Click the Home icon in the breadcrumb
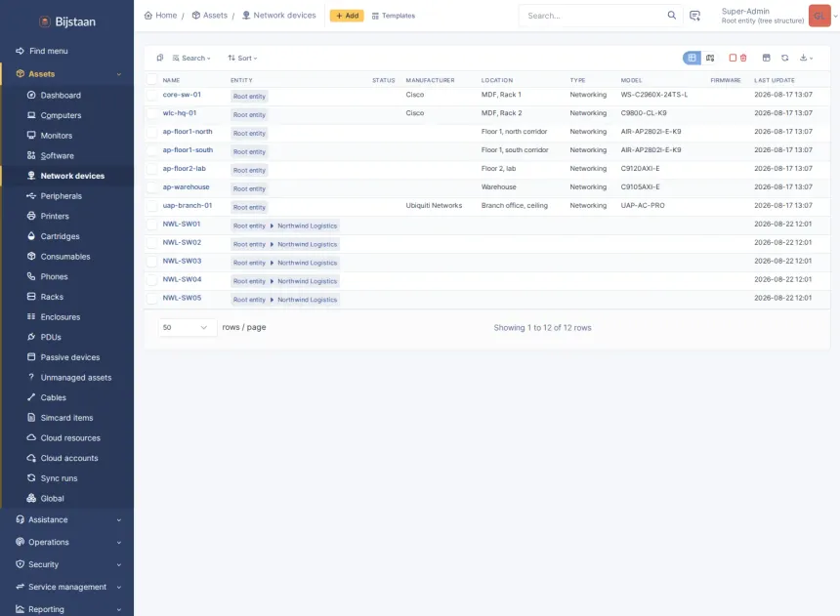This screenshot has height=616, width=840. pyautogui.click(x=148, y=16)
